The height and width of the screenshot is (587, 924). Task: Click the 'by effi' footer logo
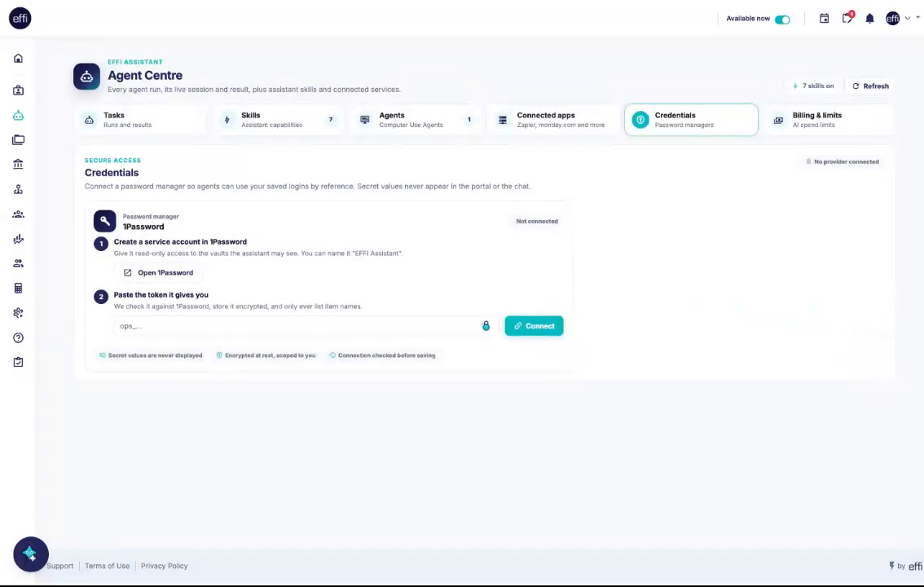[x=906, y=566]
